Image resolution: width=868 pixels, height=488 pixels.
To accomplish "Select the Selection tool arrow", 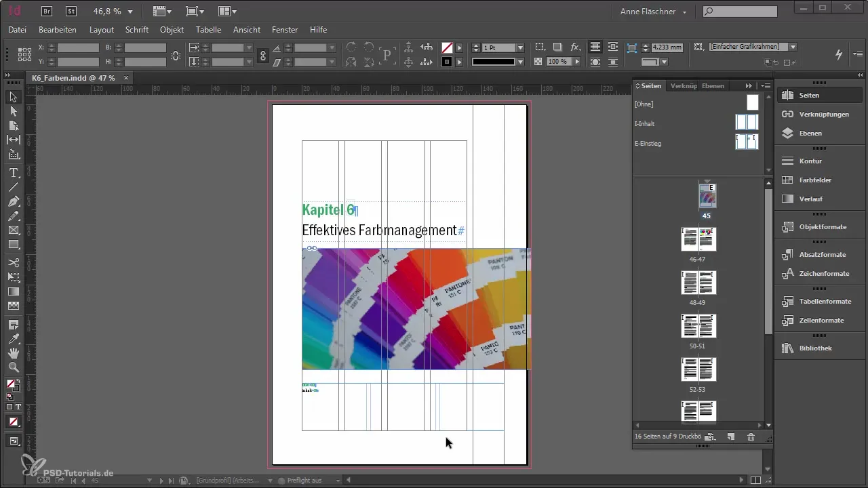I will tap(14, 97).
